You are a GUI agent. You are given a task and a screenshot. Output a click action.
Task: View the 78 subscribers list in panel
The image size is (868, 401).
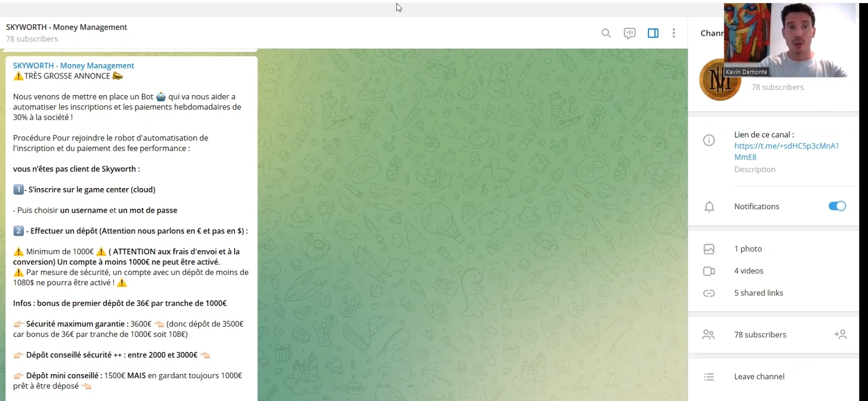(x=760, y=335)
